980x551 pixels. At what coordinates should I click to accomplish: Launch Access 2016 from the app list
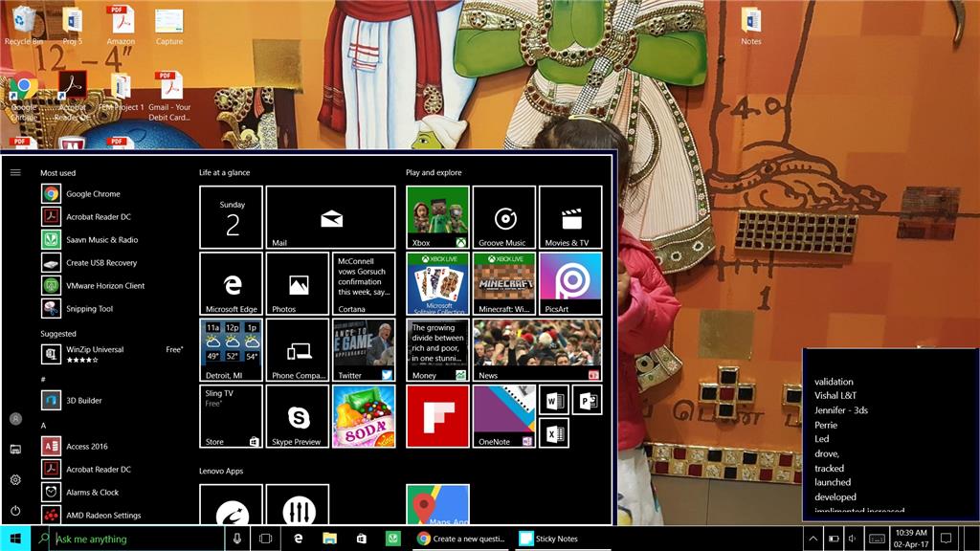(x=114, y=446)
